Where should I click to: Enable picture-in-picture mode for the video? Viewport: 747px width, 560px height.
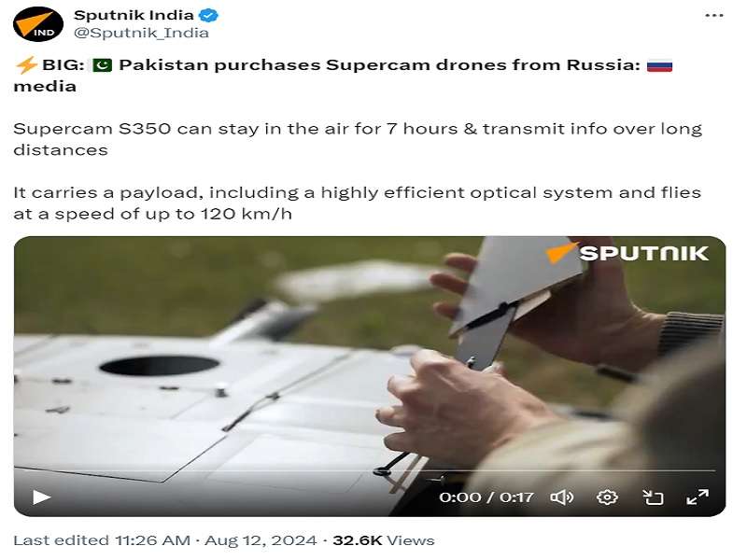click(653, 497)
